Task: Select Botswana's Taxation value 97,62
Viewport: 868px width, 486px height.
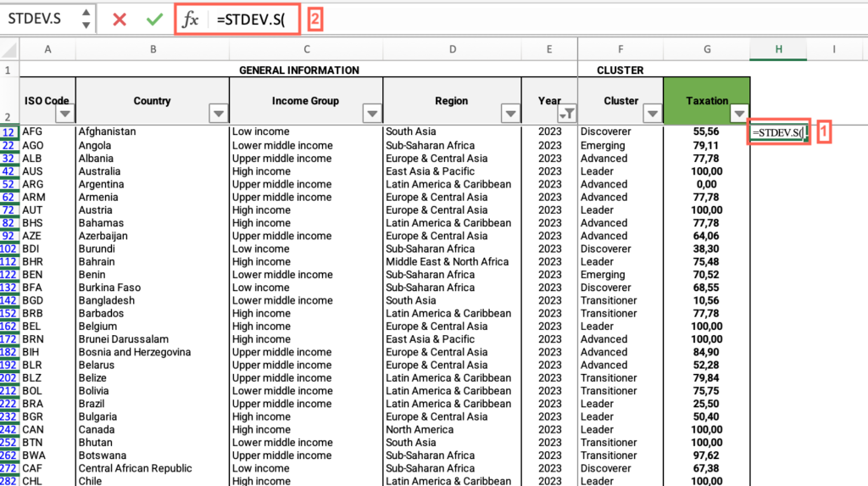Action: tap(706, 455)
